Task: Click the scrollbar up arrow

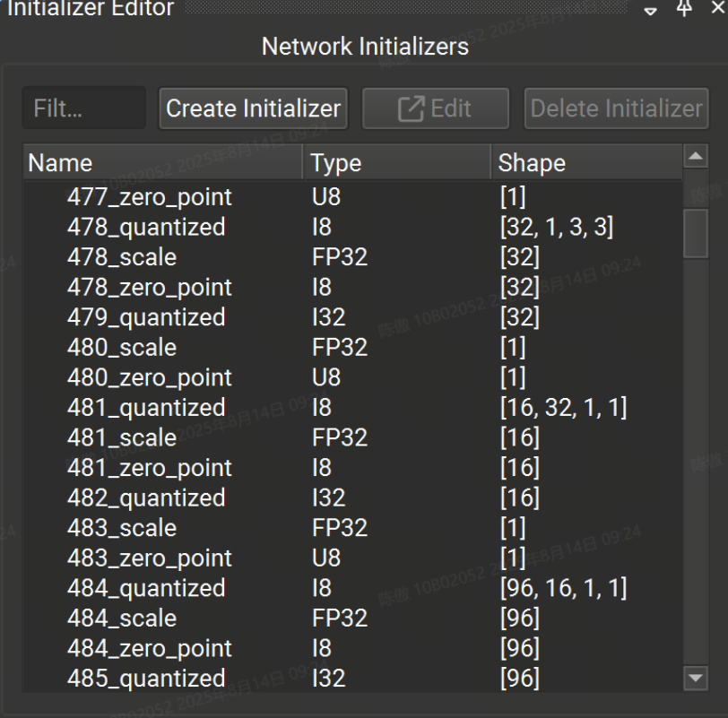Action: [x=696, y=156]
